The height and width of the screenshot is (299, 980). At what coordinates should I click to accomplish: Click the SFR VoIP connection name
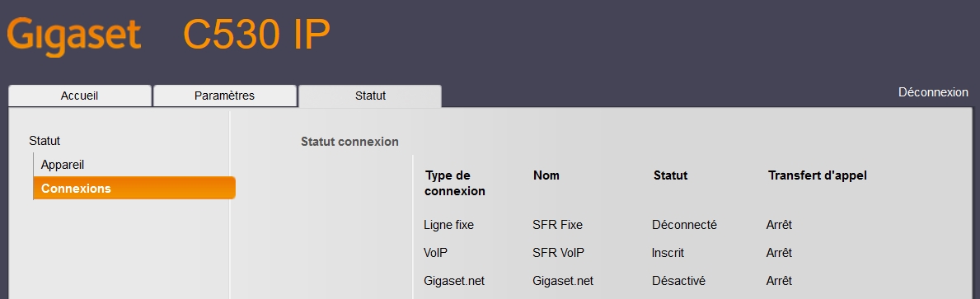558,253
